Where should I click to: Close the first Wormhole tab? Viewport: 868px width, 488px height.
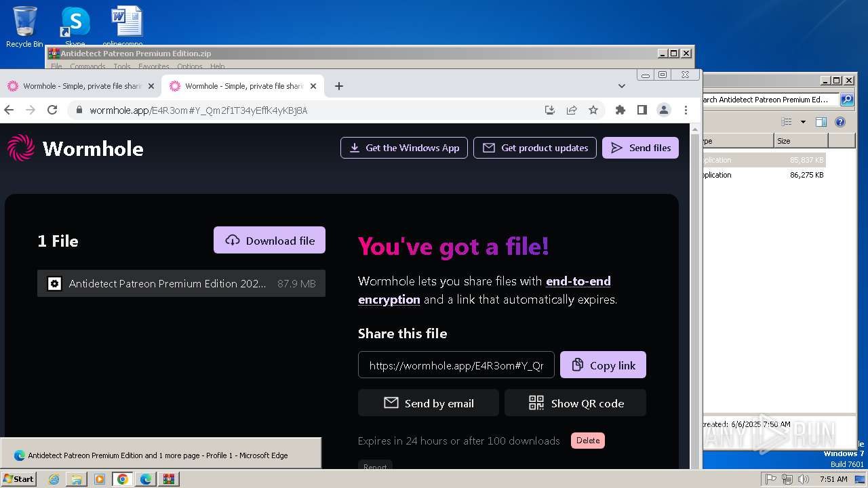click(x=151, y=86)
